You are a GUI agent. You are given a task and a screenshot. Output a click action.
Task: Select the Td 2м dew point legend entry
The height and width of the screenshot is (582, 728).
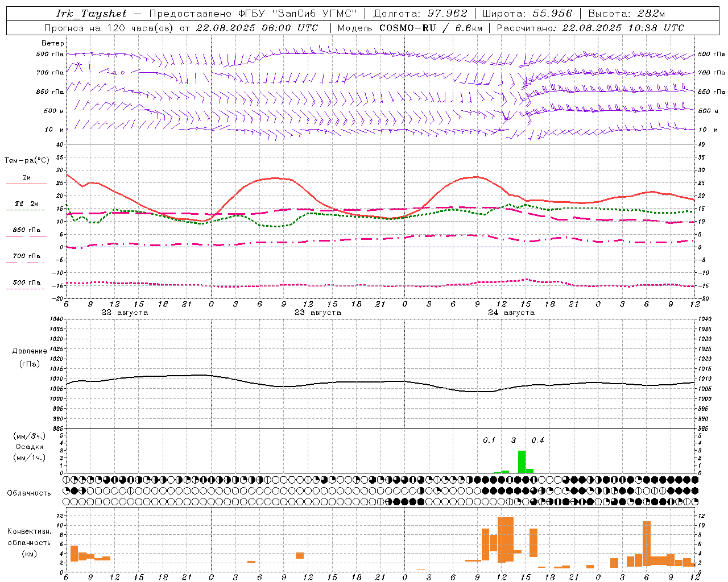point(27,203)
